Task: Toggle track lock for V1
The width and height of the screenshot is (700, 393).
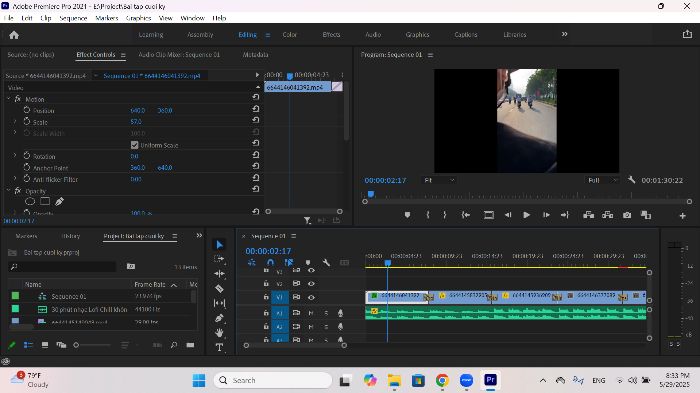Action: 266,297
